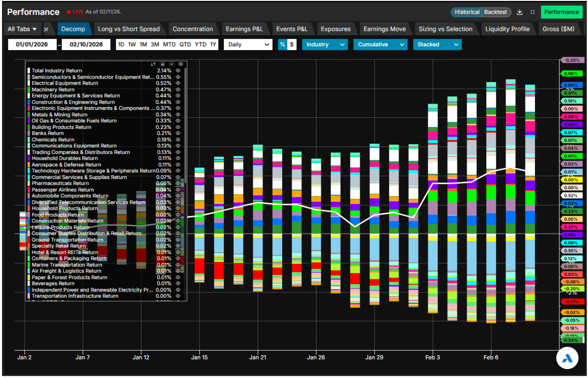This screenshot has height=378, width=588.
Task: Switch to Backtest mode
Action: pos(496,12)
